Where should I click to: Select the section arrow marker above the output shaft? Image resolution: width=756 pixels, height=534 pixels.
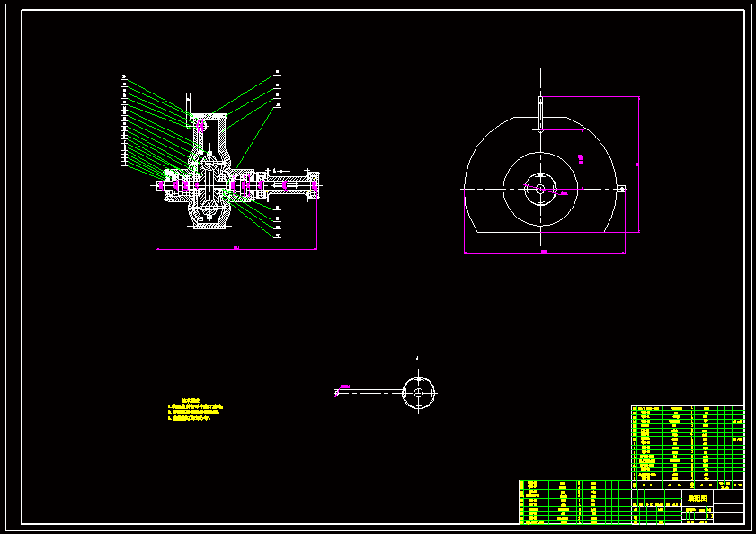[x=281, y=171]
